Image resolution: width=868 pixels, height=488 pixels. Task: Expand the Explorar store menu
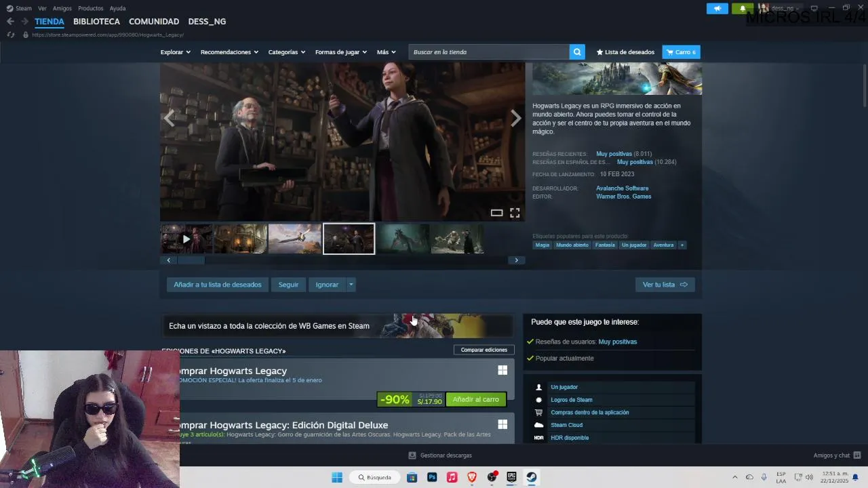(x=176, y=52)
